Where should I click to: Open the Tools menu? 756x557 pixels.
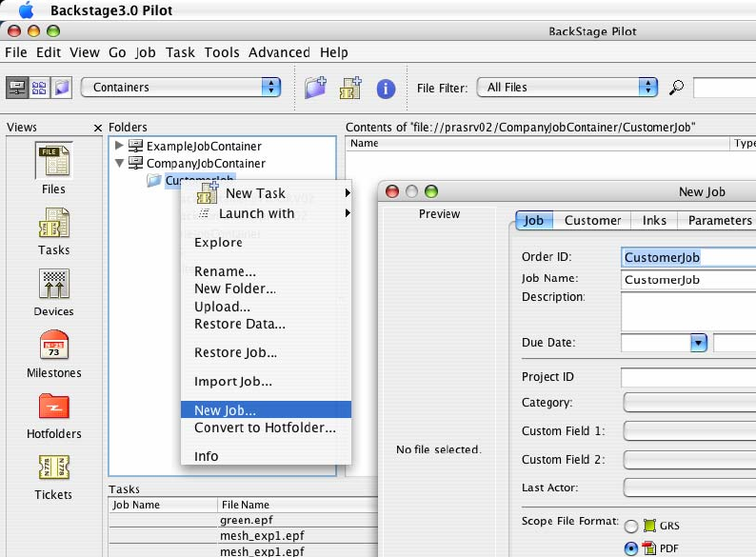pyautogui.click(x=222, y=52)
